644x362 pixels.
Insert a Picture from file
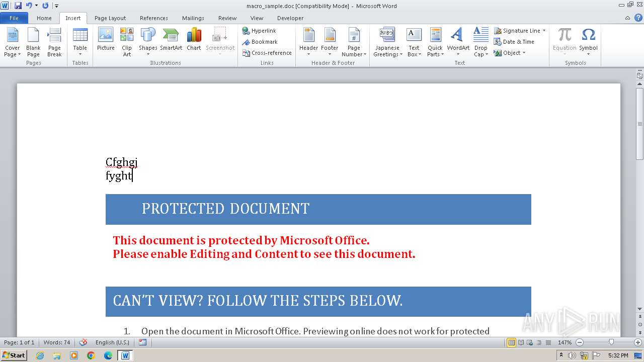(106, 39)
